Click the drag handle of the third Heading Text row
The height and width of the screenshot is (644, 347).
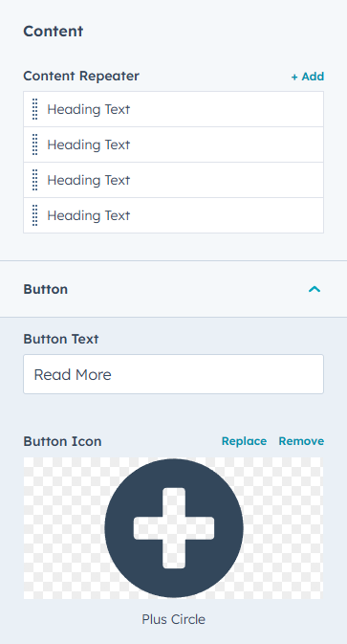point(35,180)
